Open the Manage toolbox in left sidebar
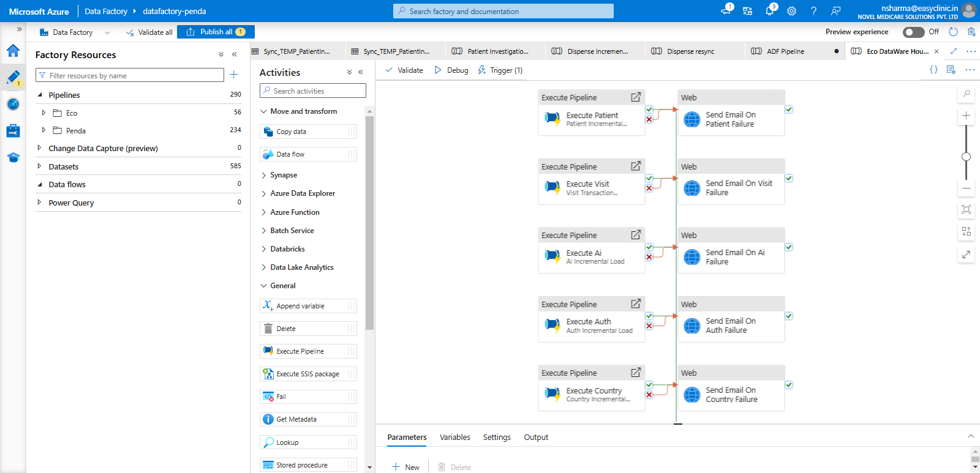Image resolution: width=980 pixels, height=473 pixels. (13, 131)
